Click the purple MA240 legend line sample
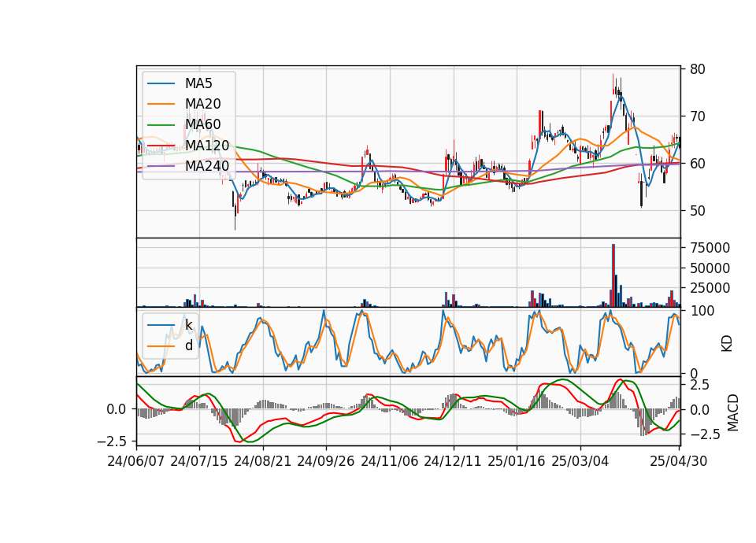 [x=161, y=166]
